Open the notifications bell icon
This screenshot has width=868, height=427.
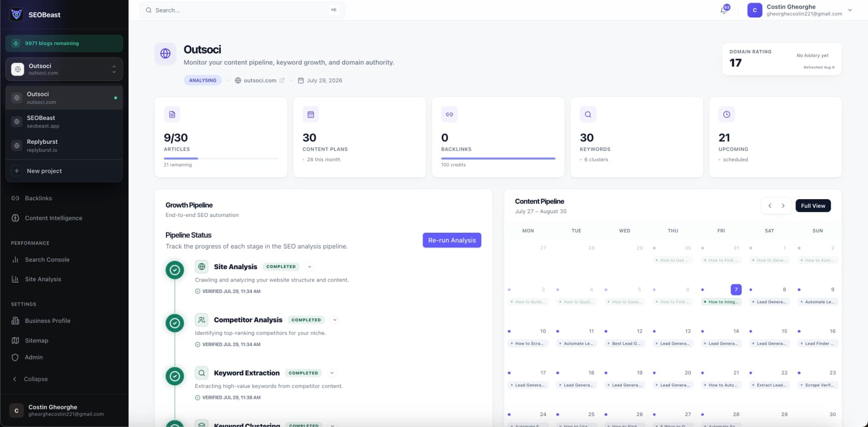[724, 10]
